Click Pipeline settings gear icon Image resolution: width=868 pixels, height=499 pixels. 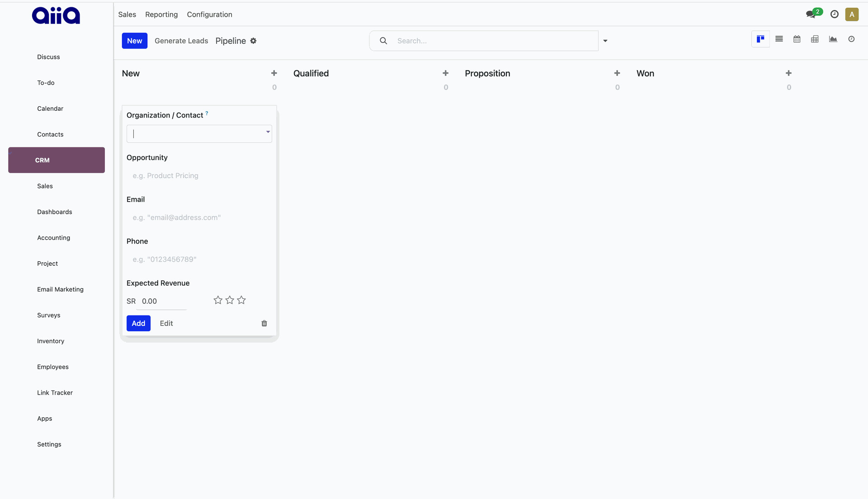click(x=254, y=41)
